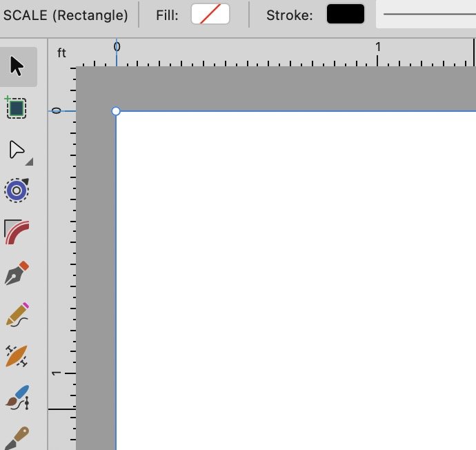Select the Move tool arrow
476x450 pixels.
coord(17,66)
